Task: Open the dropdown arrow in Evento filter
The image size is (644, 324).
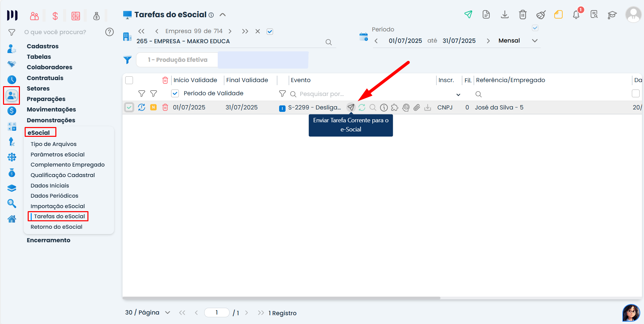Action: pyautogui.click(x=458, y=95)
